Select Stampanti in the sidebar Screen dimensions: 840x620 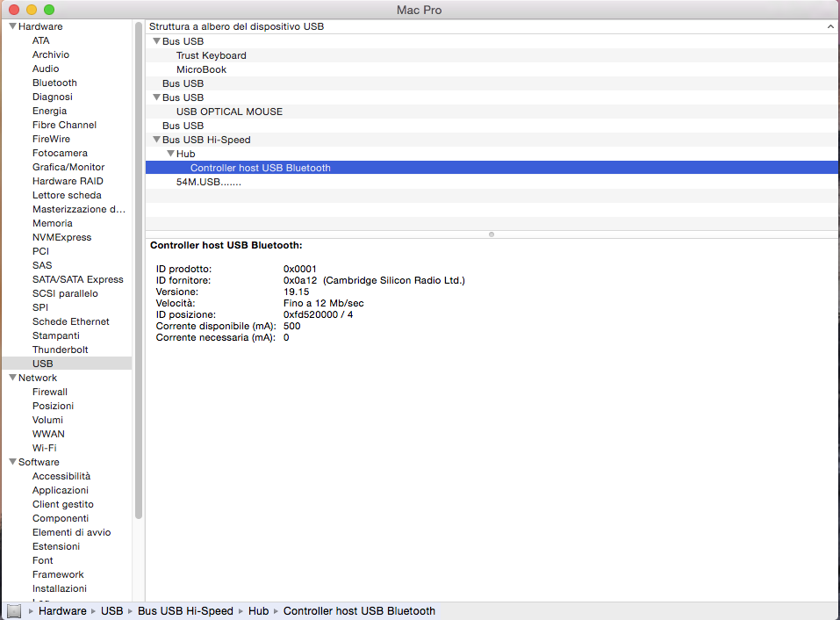coord(55,335)
